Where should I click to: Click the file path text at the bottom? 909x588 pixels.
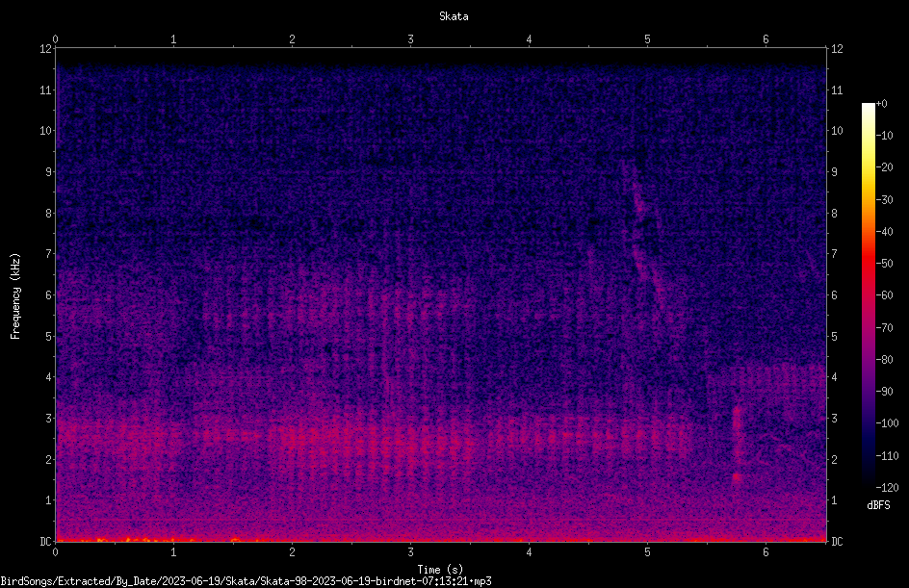(246, 581)
